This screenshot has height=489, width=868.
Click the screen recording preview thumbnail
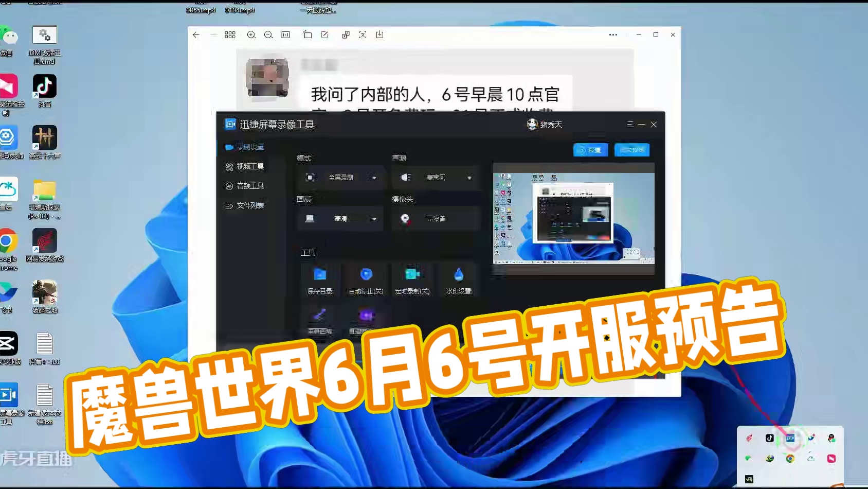[x=573, y=218]
